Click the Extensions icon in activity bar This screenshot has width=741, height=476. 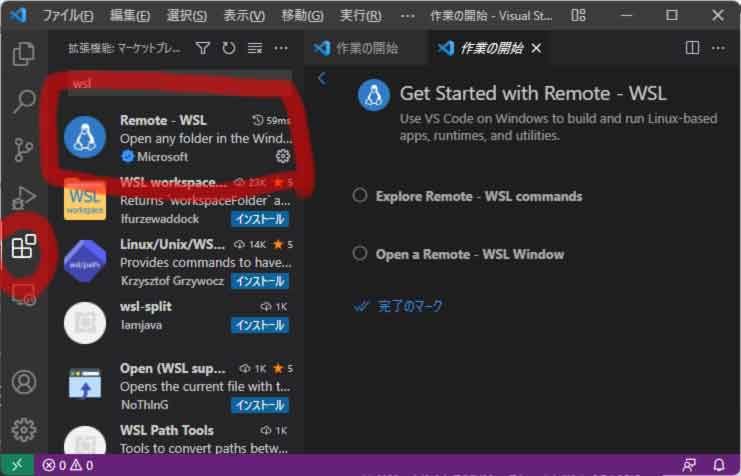click(24, 246)
